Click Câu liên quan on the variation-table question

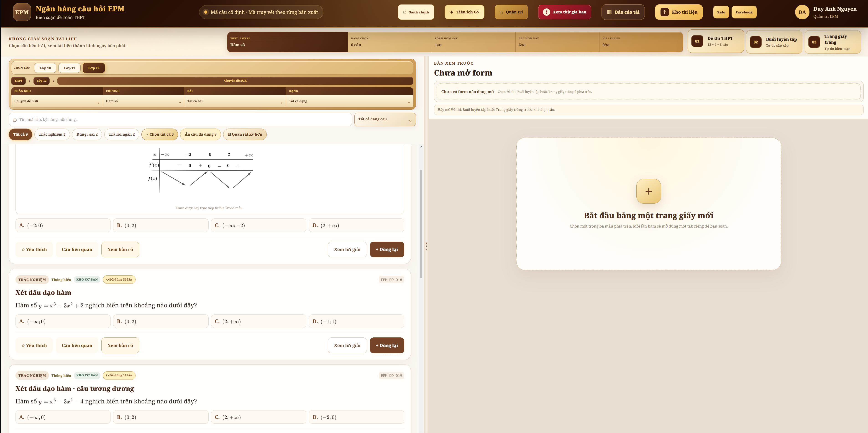pyautogui.click(x=77, y=250)
